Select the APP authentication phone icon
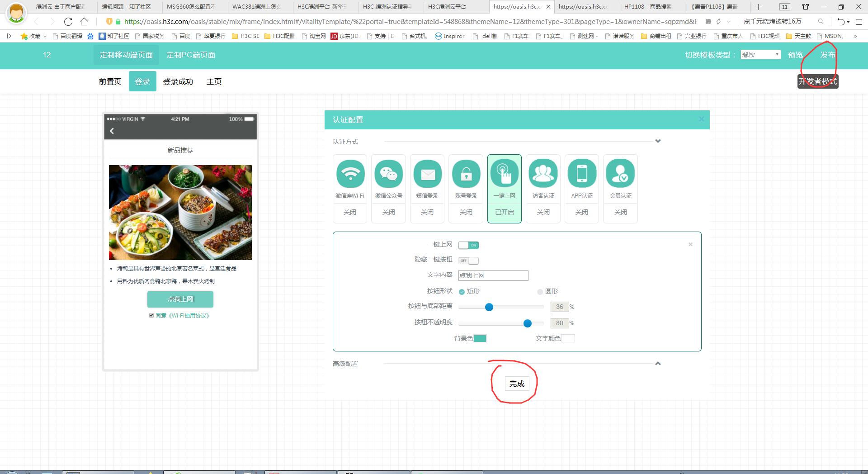Viewport: 868px width, 474px height. tap(582, 174)
